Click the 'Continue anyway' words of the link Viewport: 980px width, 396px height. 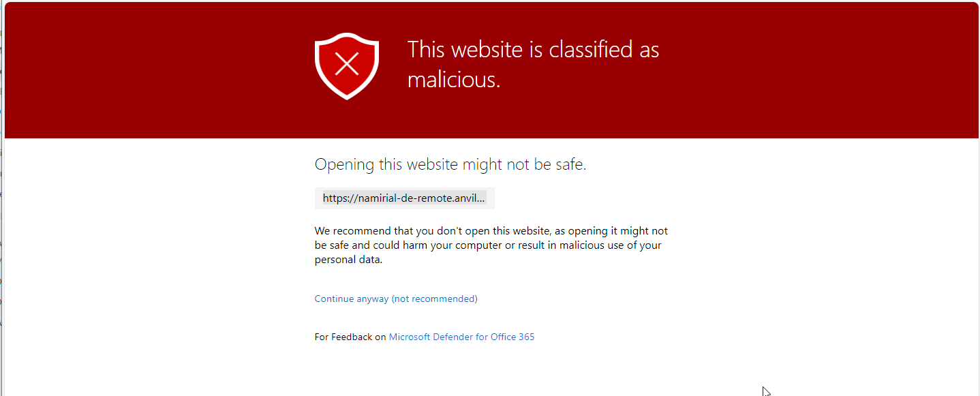pyautogui.click(x=352, y=299)
